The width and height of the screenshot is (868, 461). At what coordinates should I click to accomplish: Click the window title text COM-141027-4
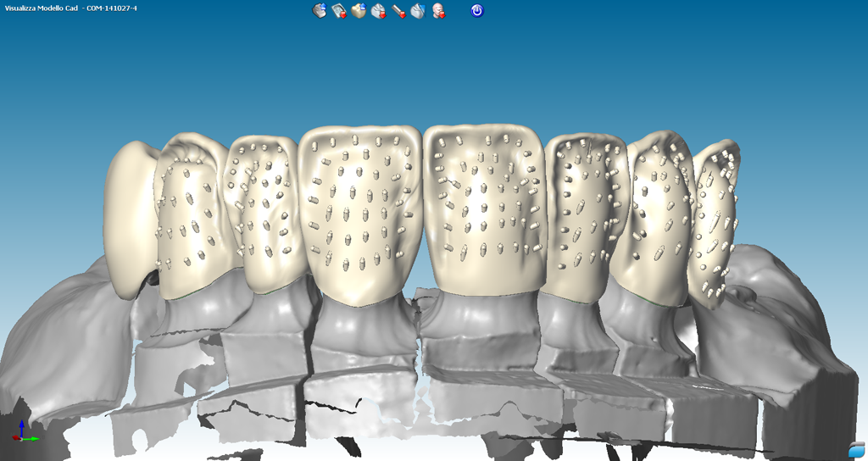coord(112,8)
